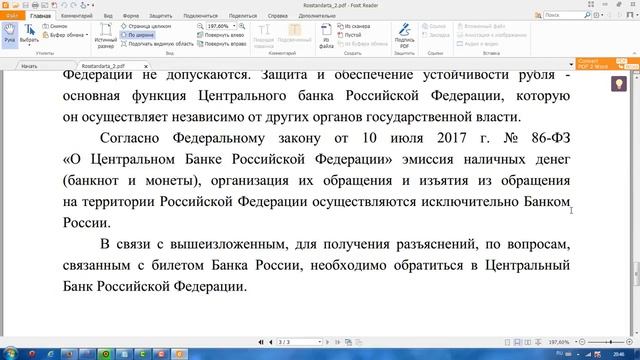
Task: Open the document tabs list dropdown arrow
Action: click(x=571, y=65)
